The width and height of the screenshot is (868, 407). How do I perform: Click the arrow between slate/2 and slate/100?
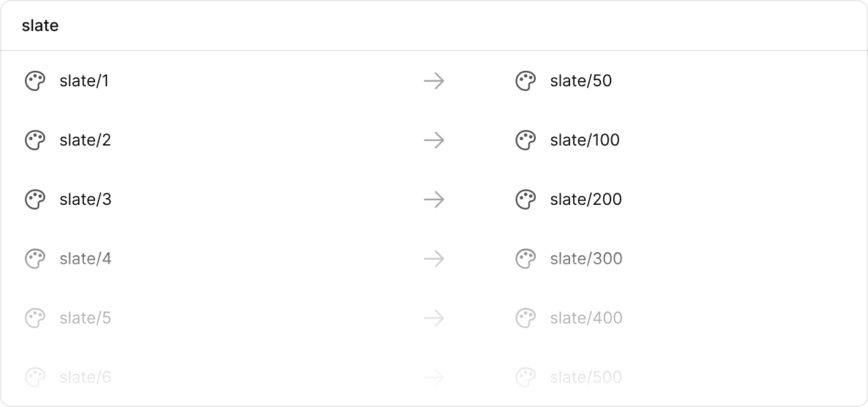[434, 141]
